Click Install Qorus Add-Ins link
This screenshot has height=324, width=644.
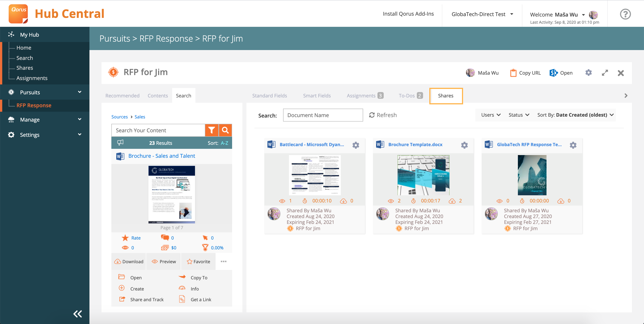pyautogui.click(x=408, y=14)
